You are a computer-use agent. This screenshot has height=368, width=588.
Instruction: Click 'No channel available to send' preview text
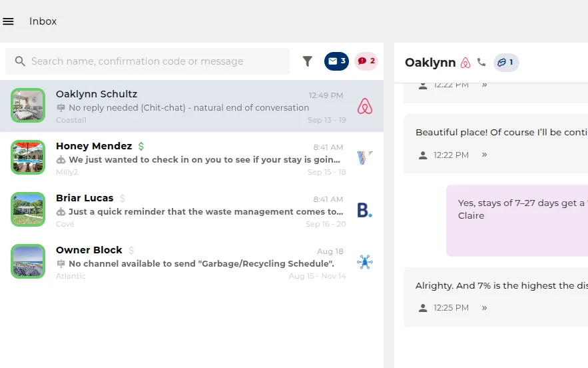(201, 263)
